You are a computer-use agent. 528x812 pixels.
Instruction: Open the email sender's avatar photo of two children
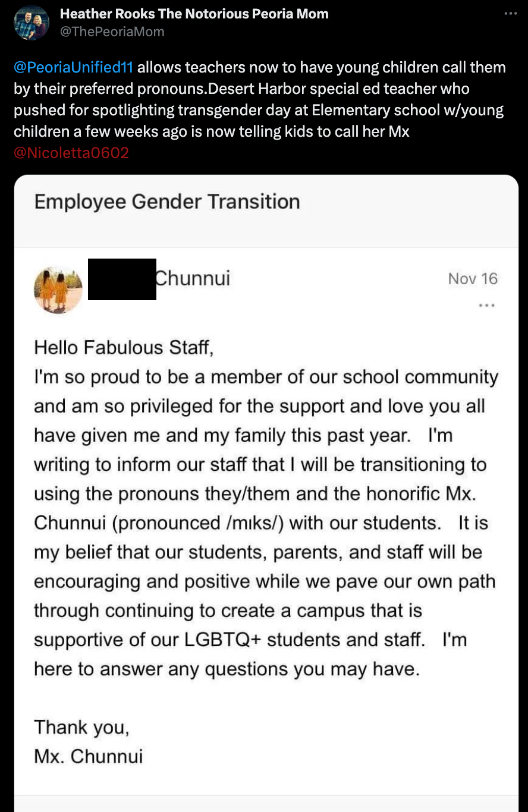point(58,289)
